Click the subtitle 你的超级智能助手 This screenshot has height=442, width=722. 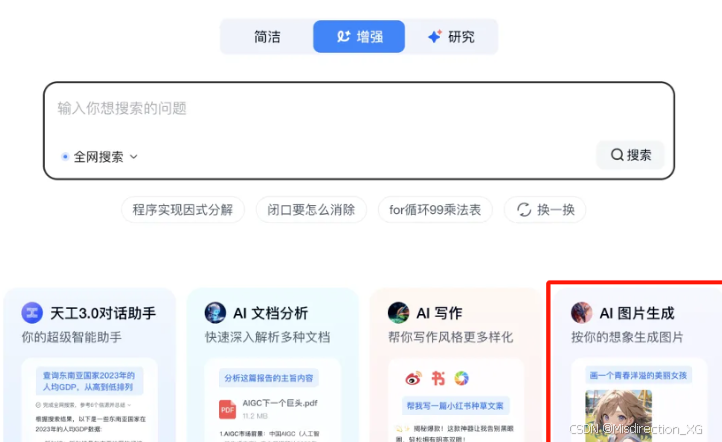(72, 337)
